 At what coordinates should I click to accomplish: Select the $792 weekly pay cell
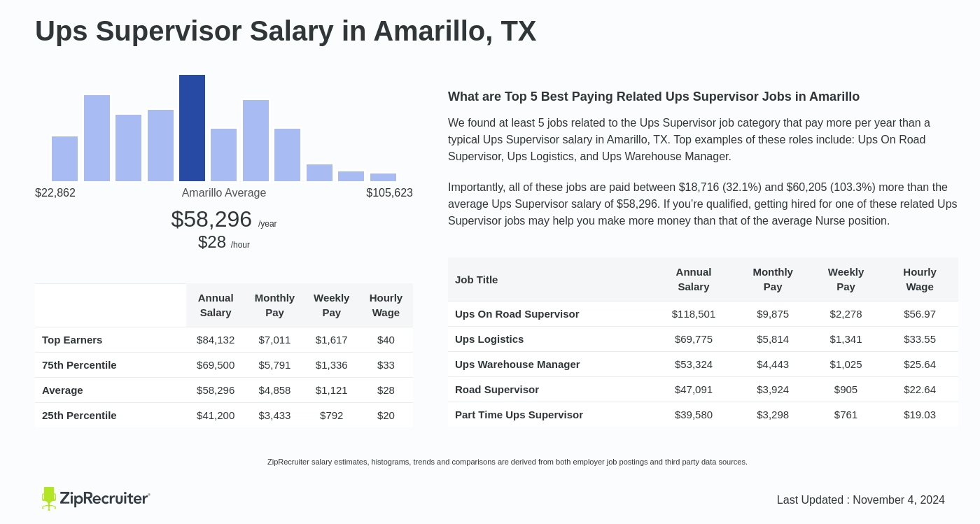(331, 415)
